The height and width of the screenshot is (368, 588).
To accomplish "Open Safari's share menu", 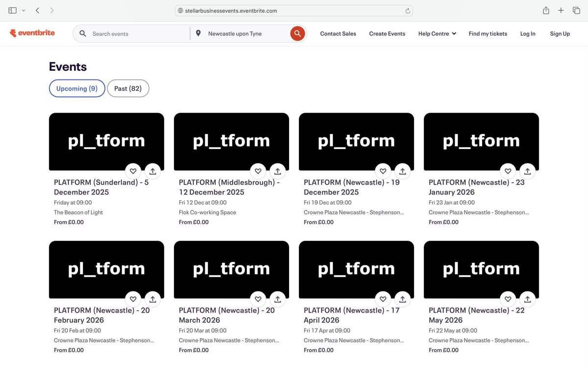I will (x=546, y=10).
